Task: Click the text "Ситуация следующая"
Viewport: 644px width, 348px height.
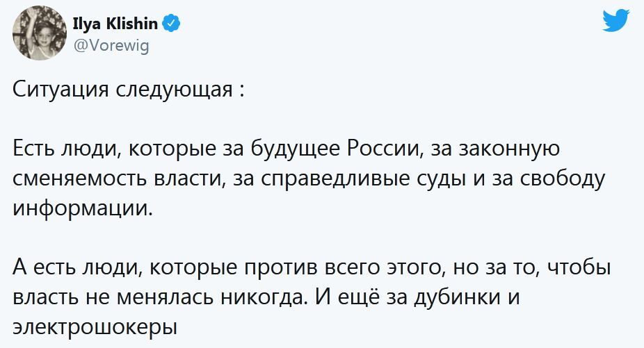Action: click(122, 91)
